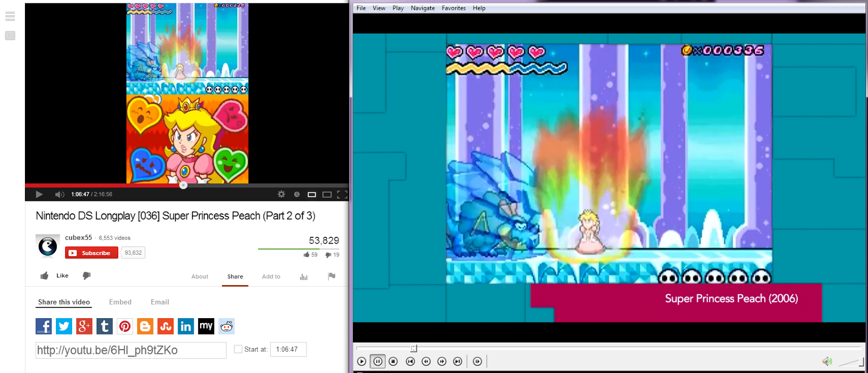Switch YouTube player to large size

point(327,194)
